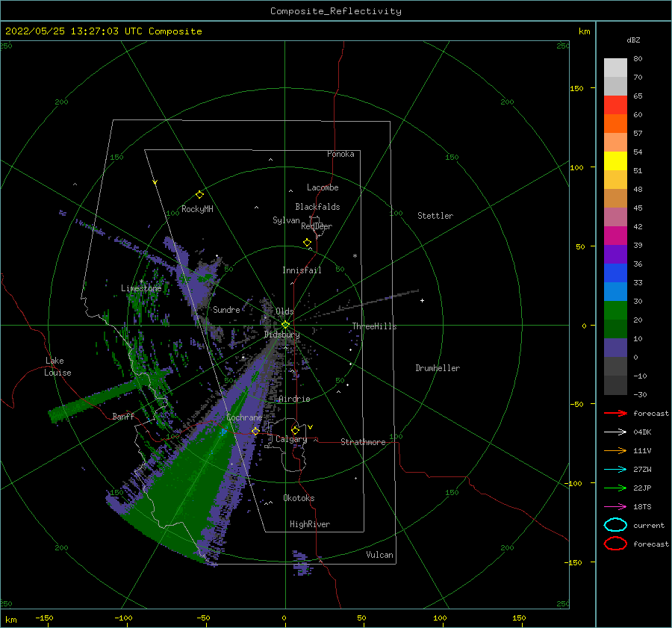Click the Strathmore label

[x=363, y=442]
